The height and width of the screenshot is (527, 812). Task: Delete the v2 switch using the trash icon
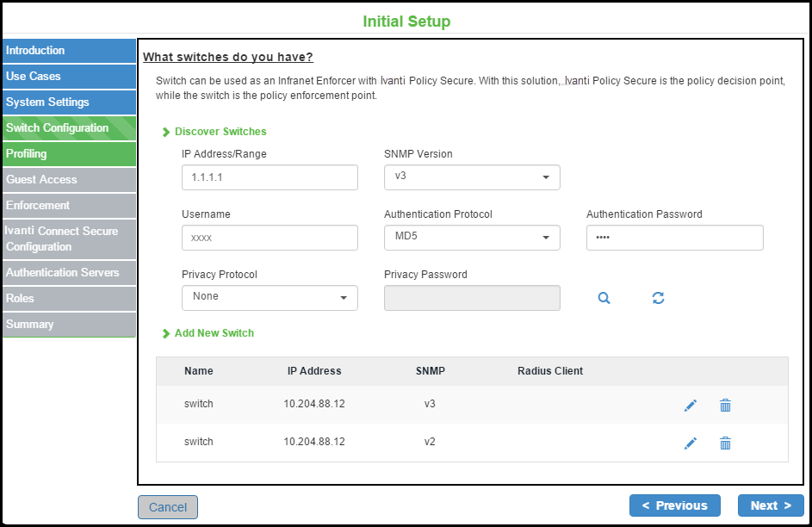(x=725, y=443)
